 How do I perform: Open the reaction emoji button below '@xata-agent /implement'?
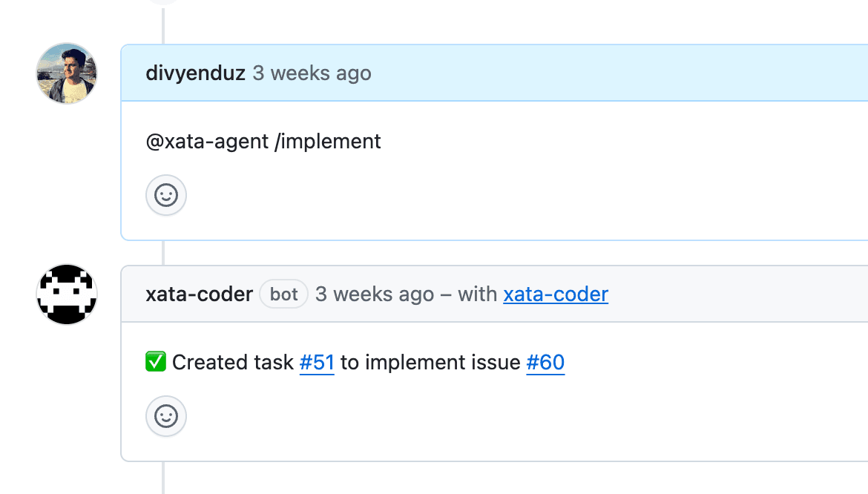point(165,195)
